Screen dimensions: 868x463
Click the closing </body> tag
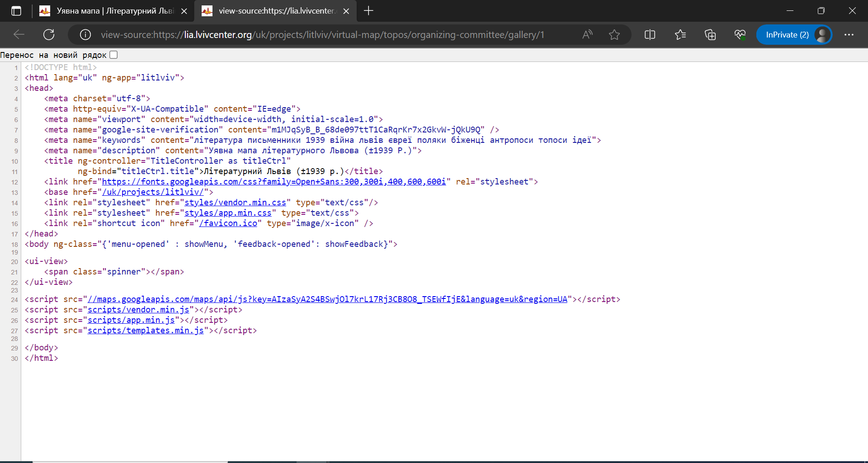click(42, 348)
